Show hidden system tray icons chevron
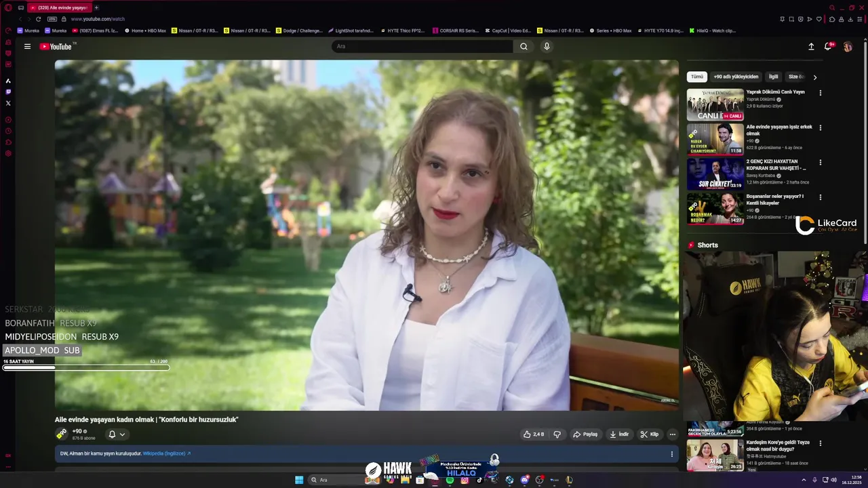868x488 pixels. [x=804, y=480]
